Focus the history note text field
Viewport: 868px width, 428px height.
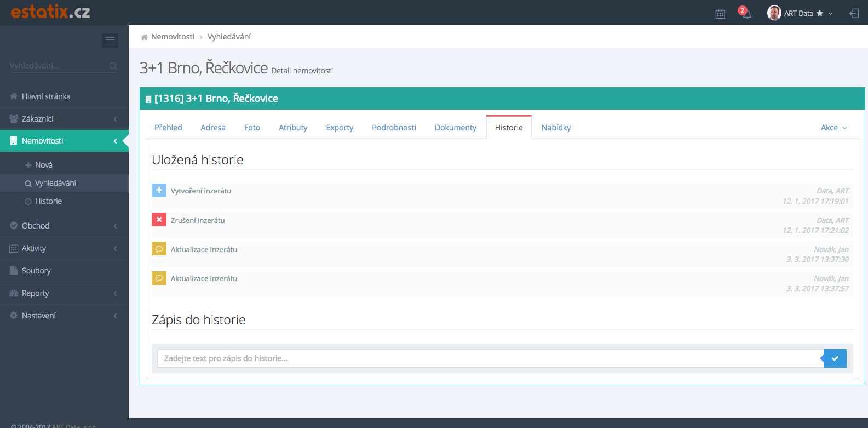[x=490, y=358]
